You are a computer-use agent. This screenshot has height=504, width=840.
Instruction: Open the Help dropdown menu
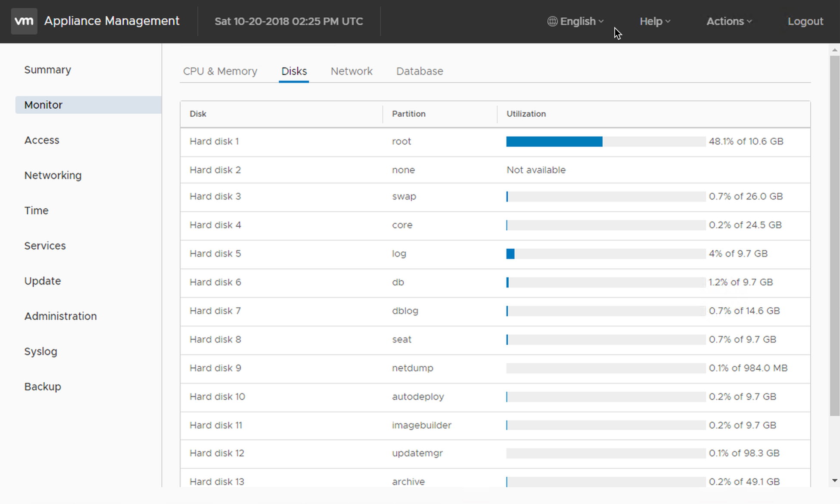pos(655,21)
